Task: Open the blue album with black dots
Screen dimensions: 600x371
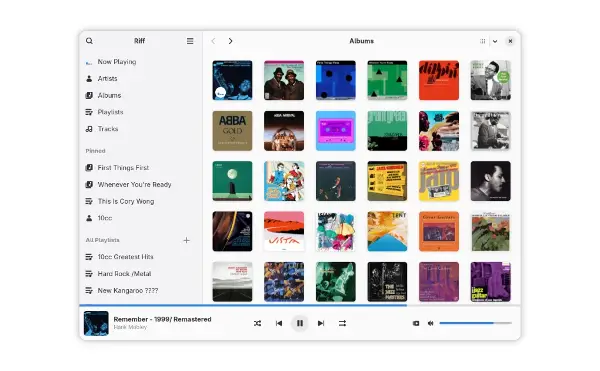Action: (336, 80)
